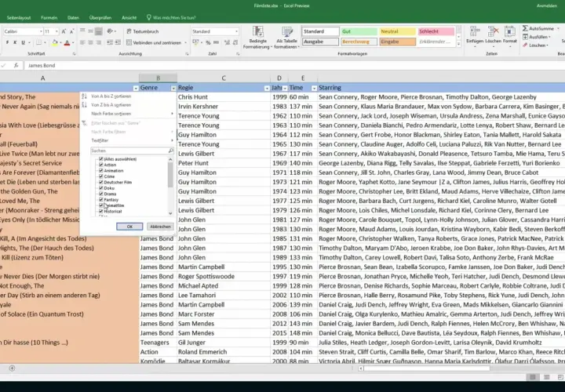Click the AutoSumme sigma icon
Image resolution: width=565 pixels, height=392 pixels.
coord(525,28)
